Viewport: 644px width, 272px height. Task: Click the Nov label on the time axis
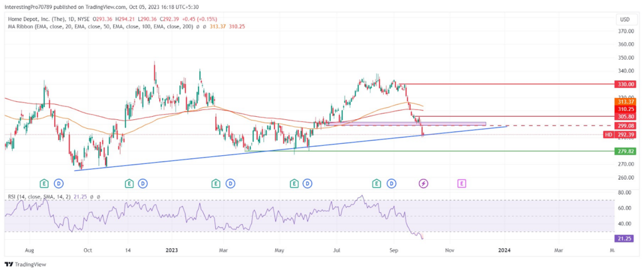point(450,249)
